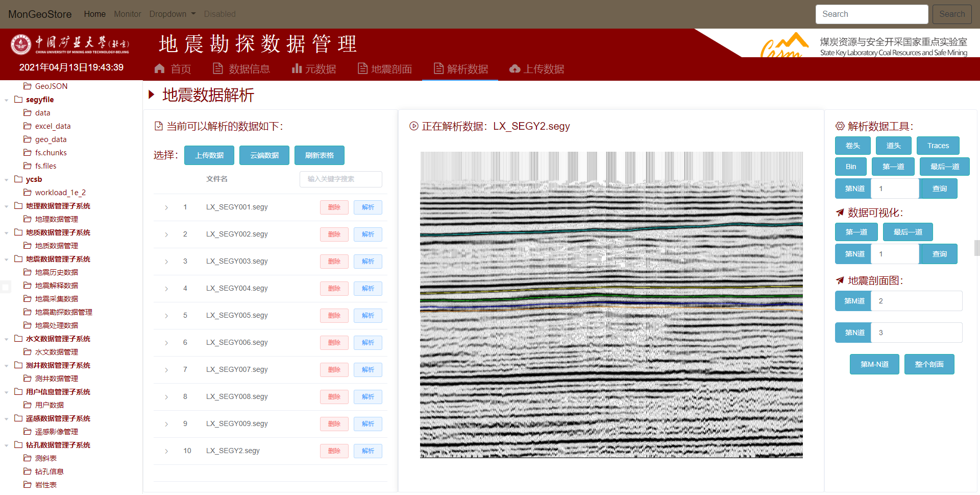The image size is (980, 495).
Task: Click the folder icon beside 地震历史数据
Action: coord(28,272)
